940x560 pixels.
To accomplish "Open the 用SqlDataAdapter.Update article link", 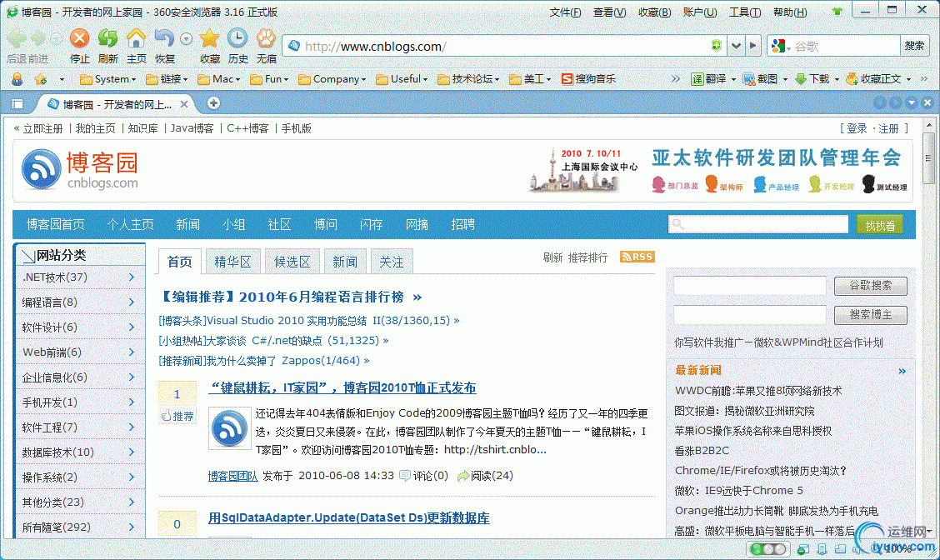I will 349,517.
